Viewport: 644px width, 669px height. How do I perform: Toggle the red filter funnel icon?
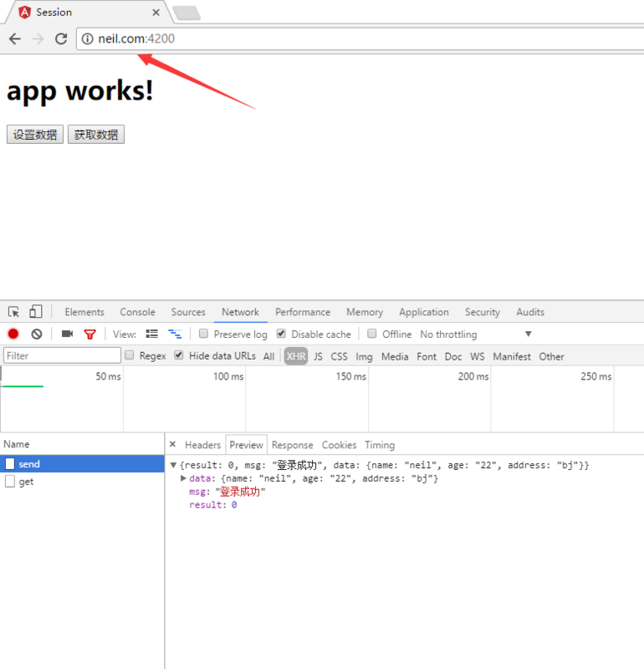point(90,334)
